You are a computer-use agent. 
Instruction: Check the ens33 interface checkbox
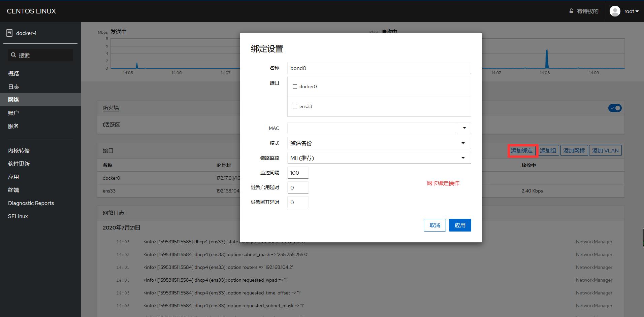coord(295,106)
